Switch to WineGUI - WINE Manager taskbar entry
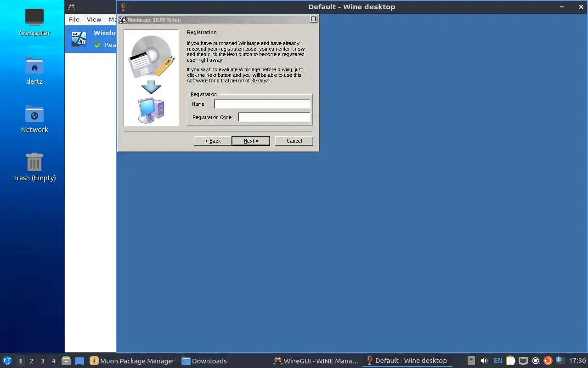The width and height of the screenshot is (588, 368). 316,361
